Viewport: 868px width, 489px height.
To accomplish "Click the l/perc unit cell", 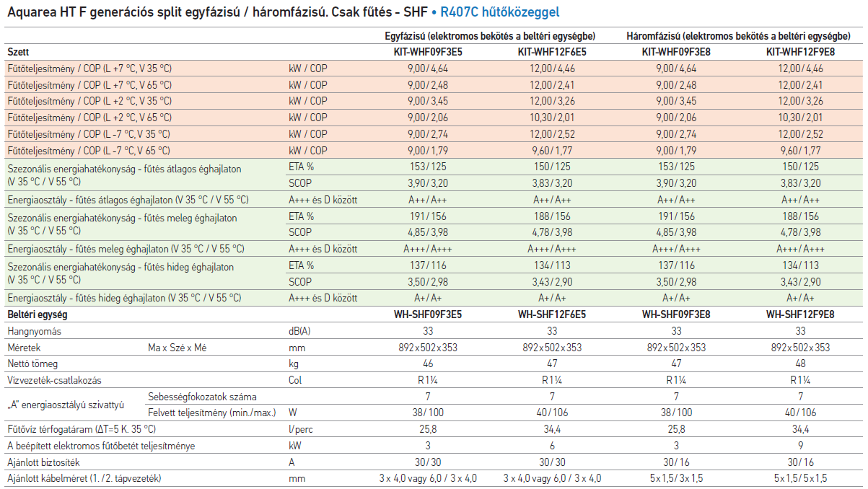I will [x=299, y=429].
